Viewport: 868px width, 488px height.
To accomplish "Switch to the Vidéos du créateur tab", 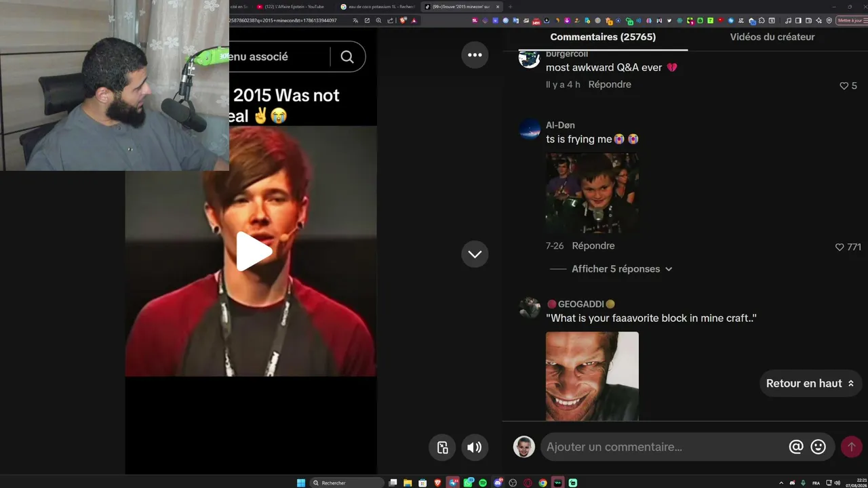I will [x=772, y=37].
